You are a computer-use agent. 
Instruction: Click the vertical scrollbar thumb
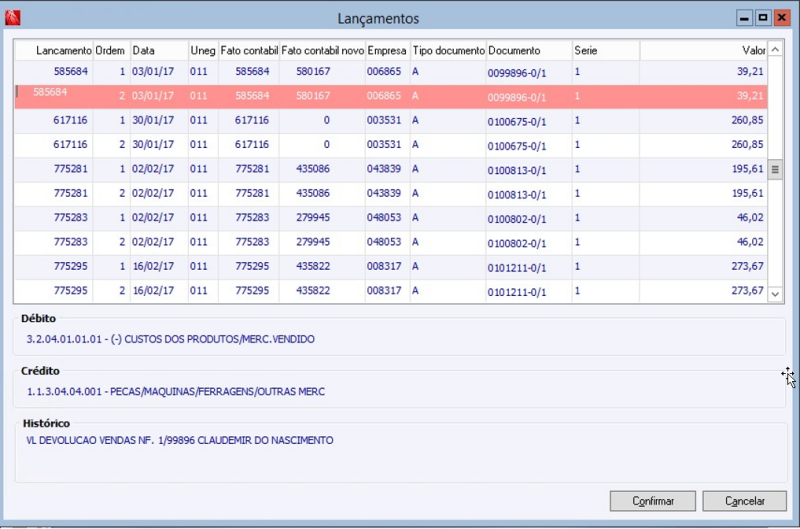775,170
